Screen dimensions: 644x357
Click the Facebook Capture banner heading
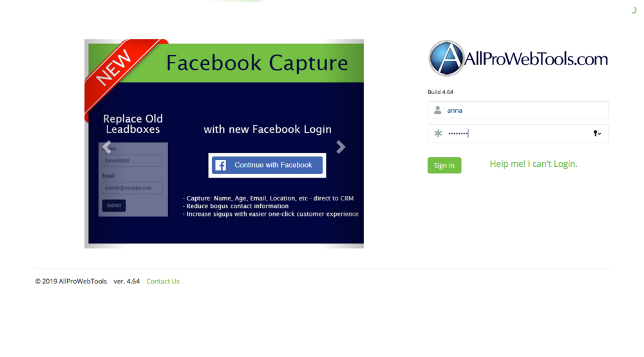[x=257, y=63]
